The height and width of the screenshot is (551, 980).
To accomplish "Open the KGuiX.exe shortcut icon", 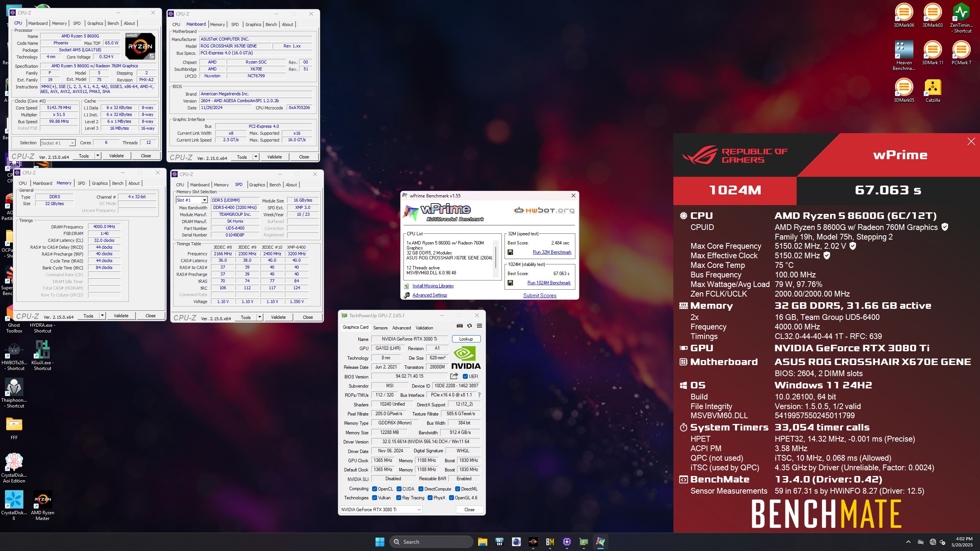I will pyautogui.click(x=42, y=355).
